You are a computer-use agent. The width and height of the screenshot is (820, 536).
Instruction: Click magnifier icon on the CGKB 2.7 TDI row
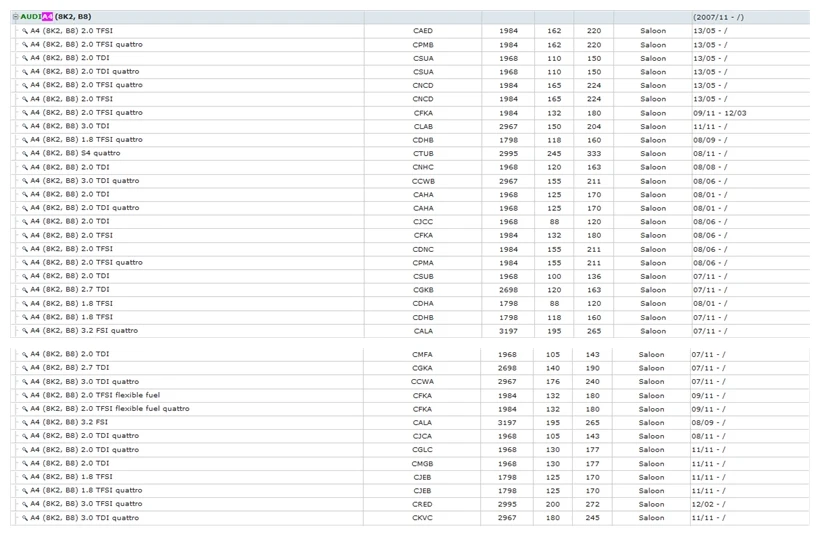(25, 290)
